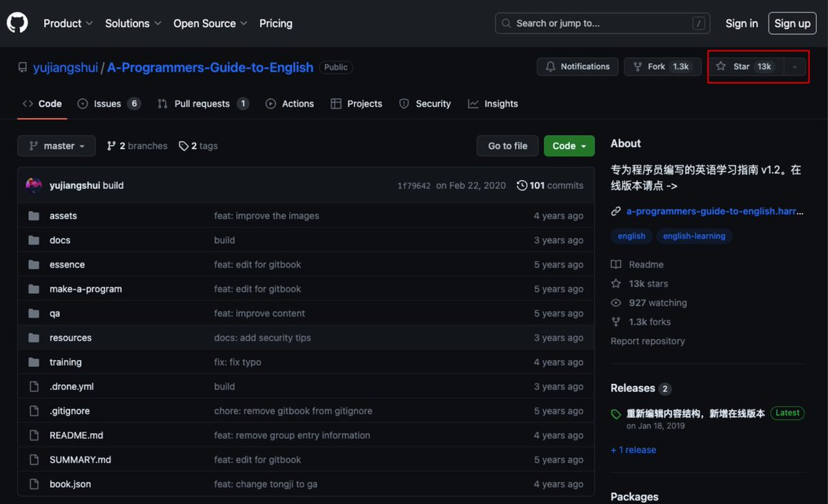
Task: Click the bell icon in Notifications
Action: (550, 67)
